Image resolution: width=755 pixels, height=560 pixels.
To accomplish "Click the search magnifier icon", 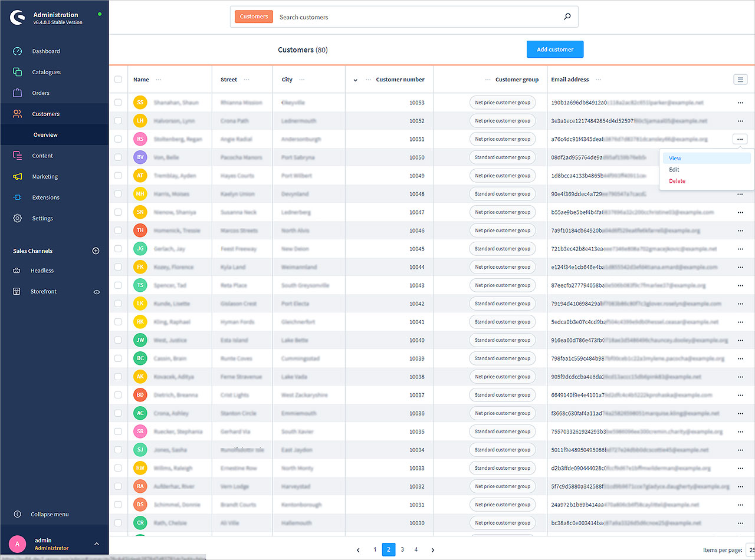I will pyautogui.click(x=567, y=17).
